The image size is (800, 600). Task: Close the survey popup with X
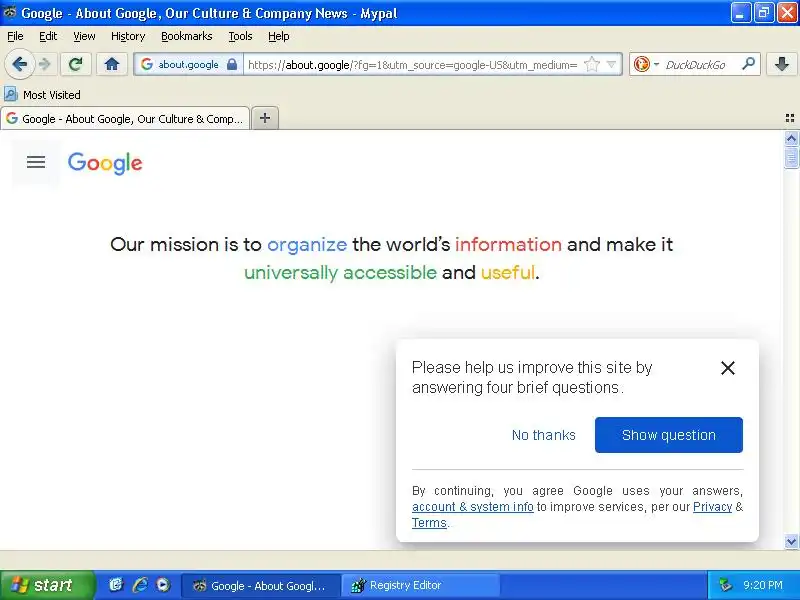click(x=728, y=368)
